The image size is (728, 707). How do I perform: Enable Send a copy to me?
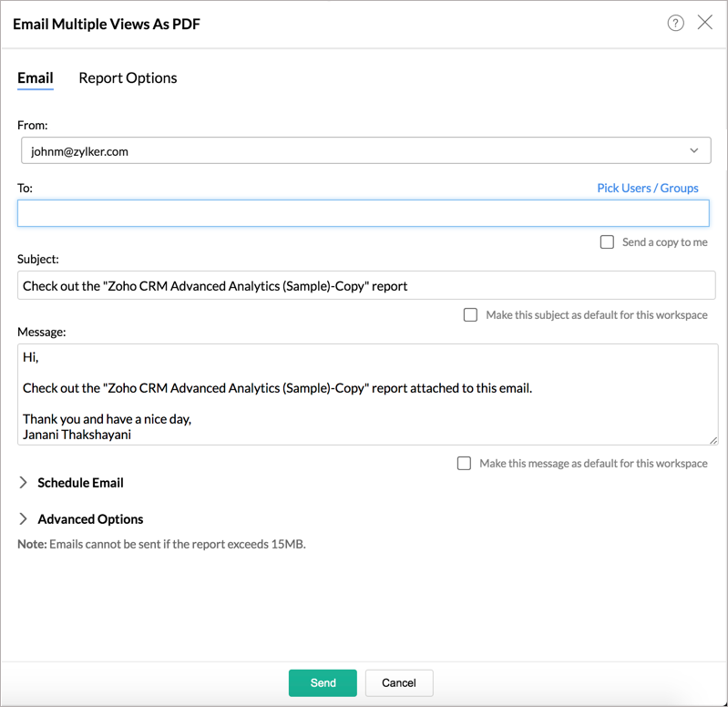tap(607, 241)
